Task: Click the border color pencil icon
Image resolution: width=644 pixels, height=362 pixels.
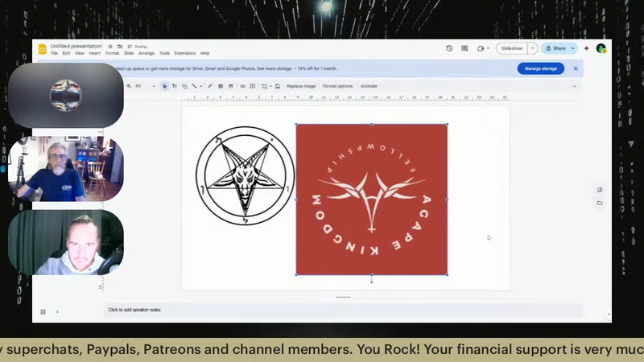Action: click(210, 86)
